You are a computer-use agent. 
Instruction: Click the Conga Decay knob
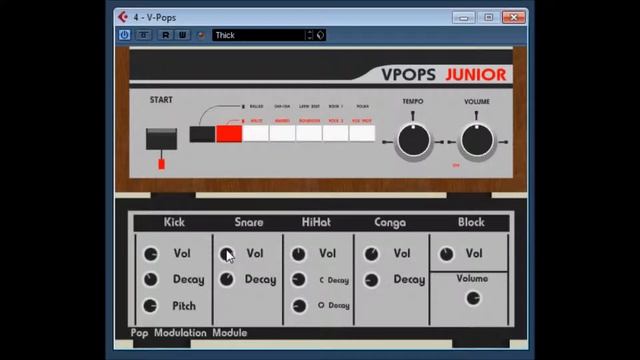(x=371, y=280)
